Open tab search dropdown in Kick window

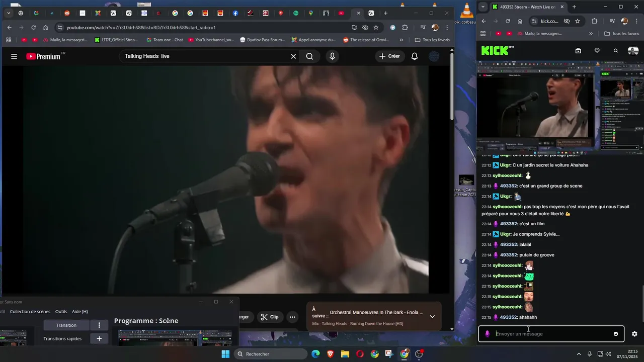pyautogui.click(x=483, y=7)
